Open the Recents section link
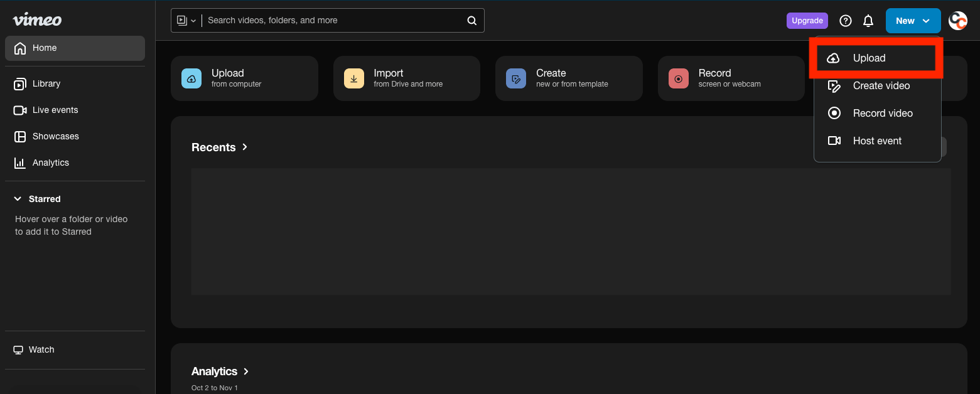 tap(219, 147)
